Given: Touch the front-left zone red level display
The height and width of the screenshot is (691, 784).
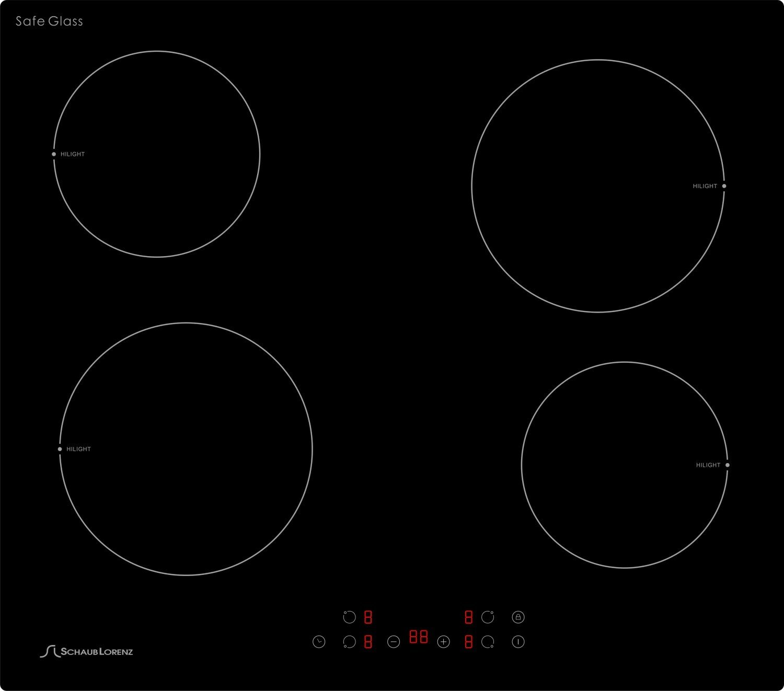Looking at the screenshot, I should pos(368,641).
